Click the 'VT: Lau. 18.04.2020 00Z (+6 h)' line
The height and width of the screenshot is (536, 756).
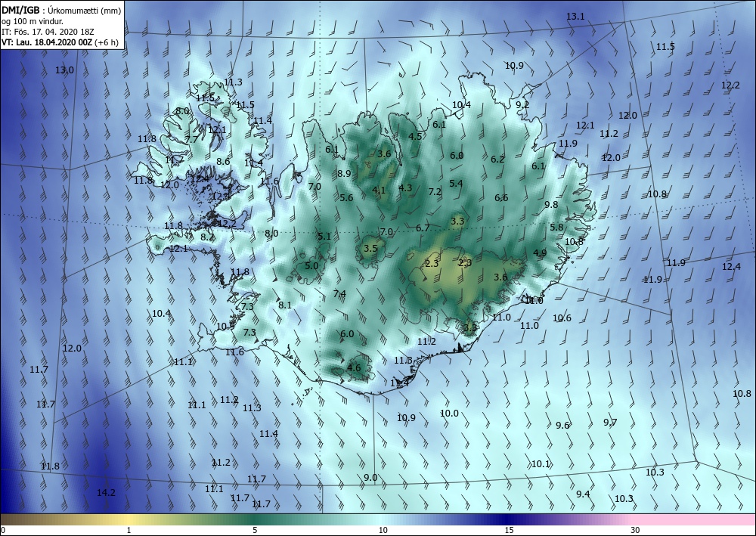pos(60,42)
